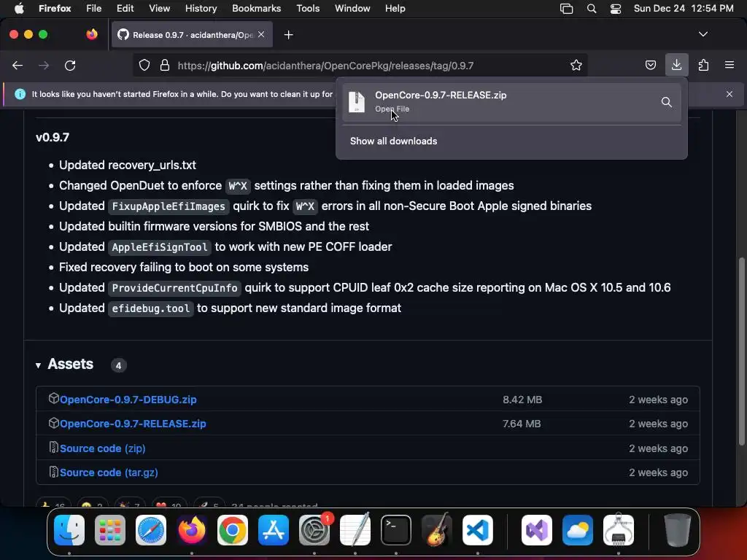Open the Firefox extensions puzzle icon

(703, 65)
